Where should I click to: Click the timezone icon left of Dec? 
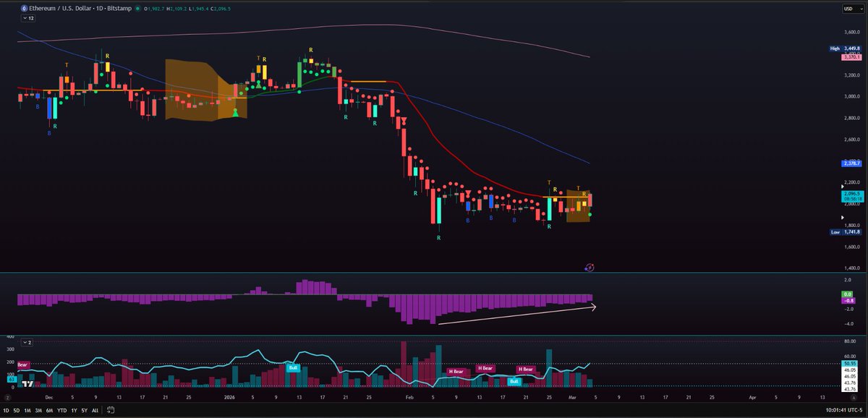(x=9, y=397)
